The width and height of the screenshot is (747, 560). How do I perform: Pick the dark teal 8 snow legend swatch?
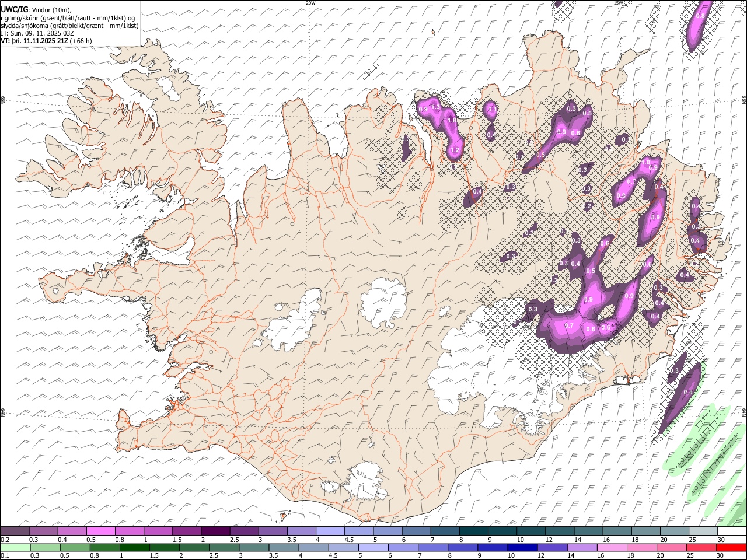474,531
